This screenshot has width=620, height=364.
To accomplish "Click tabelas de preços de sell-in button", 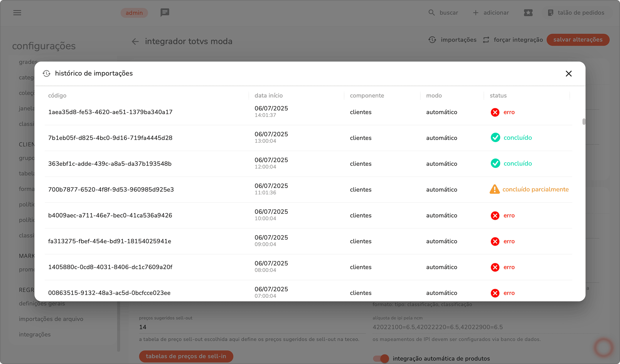I will click(186, 356).
